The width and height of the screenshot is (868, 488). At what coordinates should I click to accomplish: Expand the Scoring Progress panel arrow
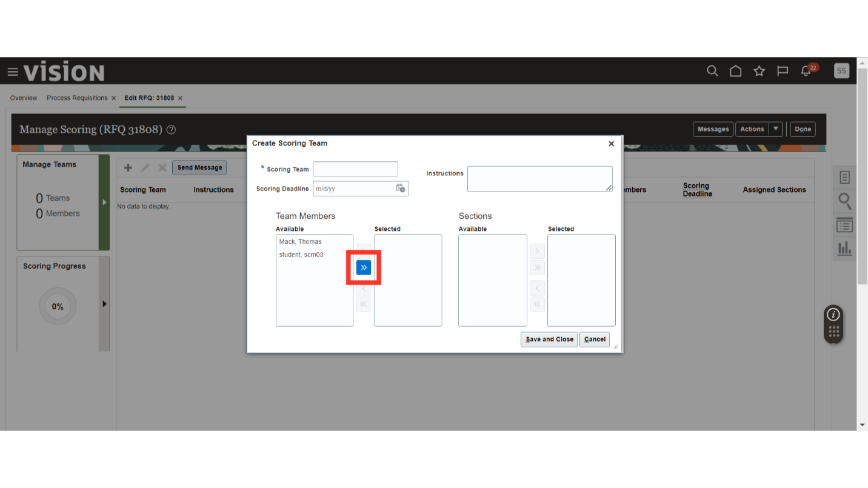104,304
